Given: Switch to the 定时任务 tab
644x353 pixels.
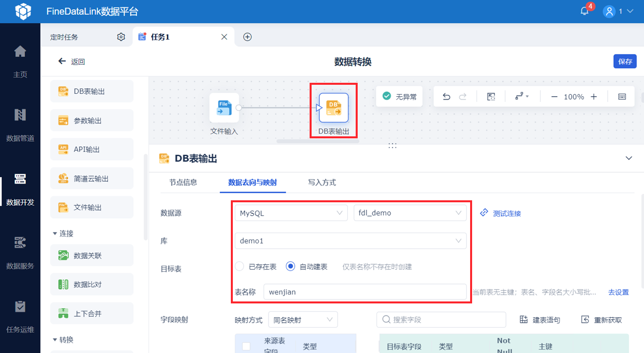Looking at the screenshot, I should (x=64, y=37).
